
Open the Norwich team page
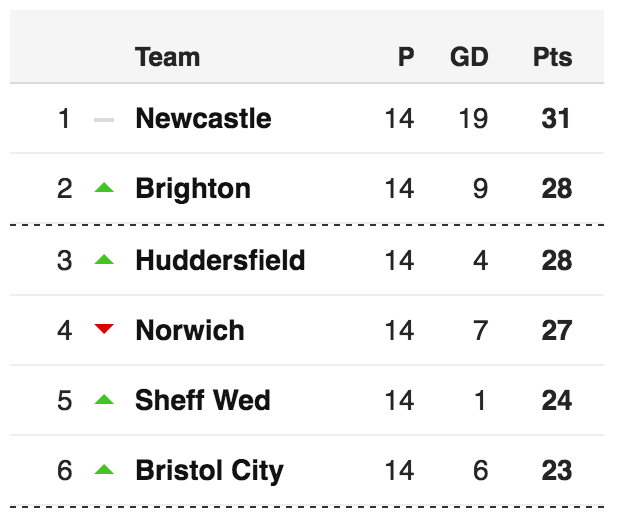[x=190, y=330]
